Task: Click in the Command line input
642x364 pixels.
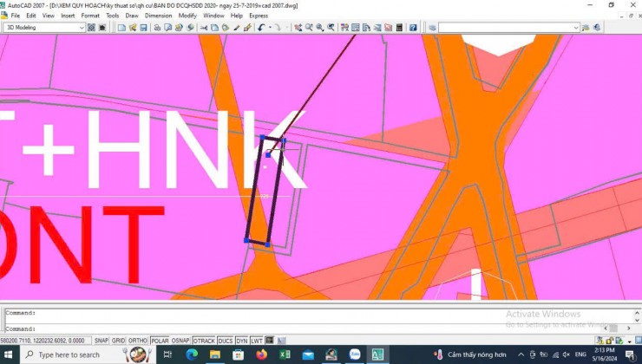Action: pos(319,328)
